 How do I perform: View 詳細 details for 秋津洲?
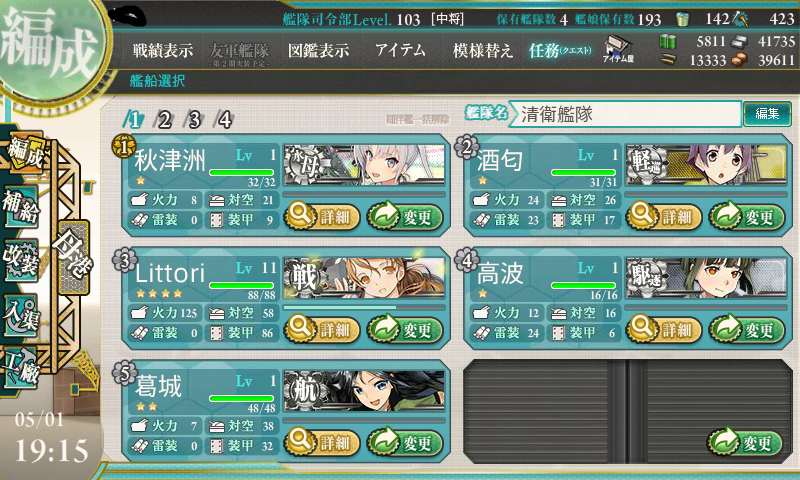pos(322,217)
